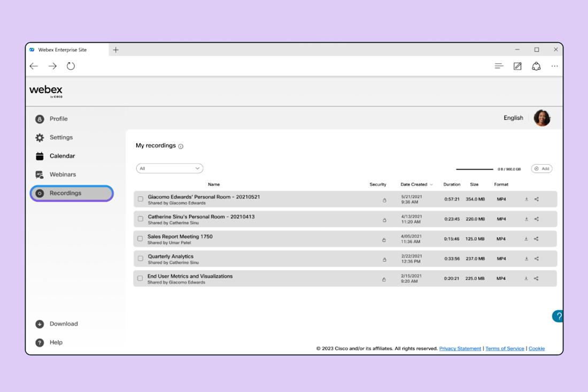Open Sales Report Meeting 1750 title
Viewport: 588px width, 392px height.
click(x=180, y=237)
